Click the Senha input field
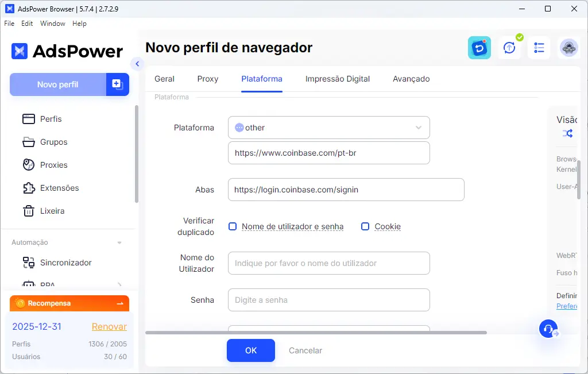The image size is (588, 374). click(329, 300)
